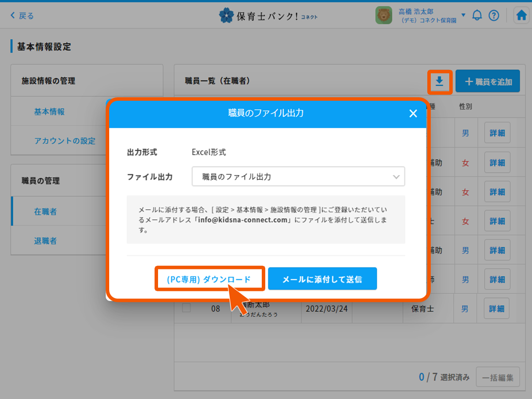Open the help question mark icon
The width and height of the screenshot is (532, 399).
tap(494, 15)
